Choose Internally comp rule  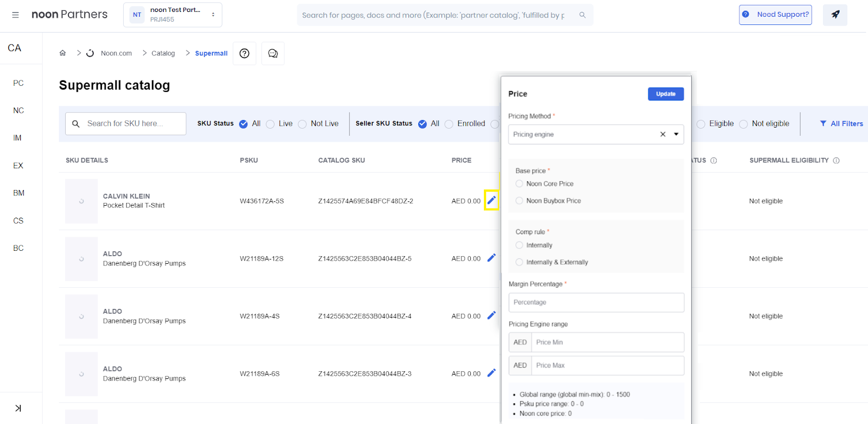(x=519, y=245)
